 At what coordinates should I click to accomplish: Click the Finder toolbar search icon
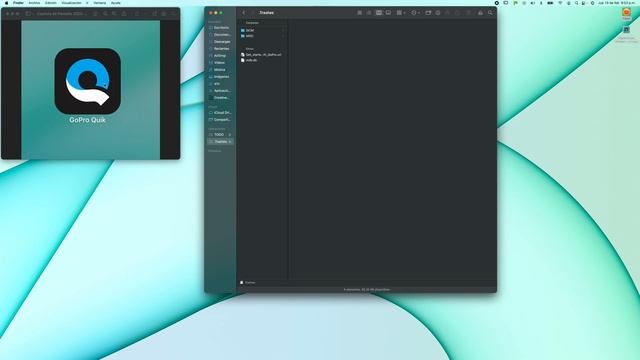point(490,13)
